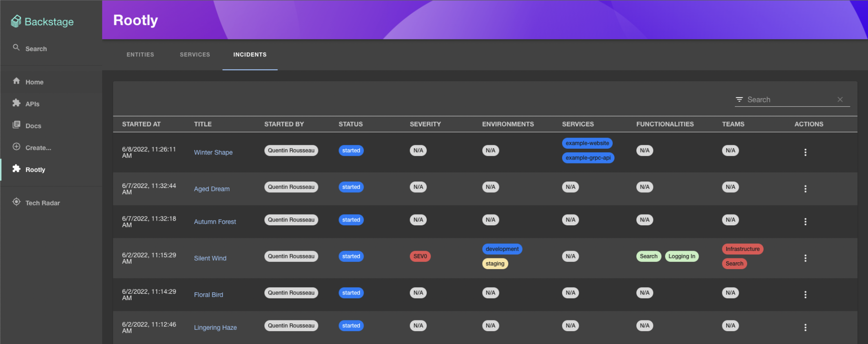Click the started status chip for Silent Wind
Viewport: 868px width, 344px height.
pos(351,256)
